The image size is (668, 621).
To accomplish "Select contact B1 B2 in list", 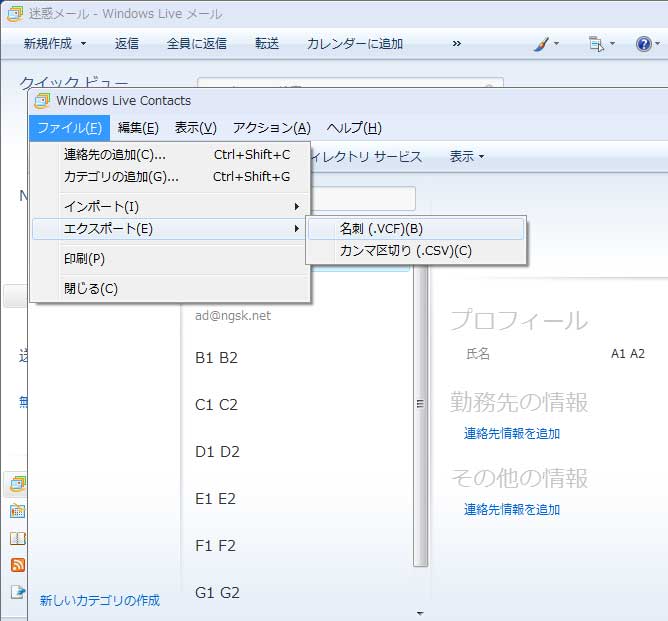I will [x=216, y=358].
